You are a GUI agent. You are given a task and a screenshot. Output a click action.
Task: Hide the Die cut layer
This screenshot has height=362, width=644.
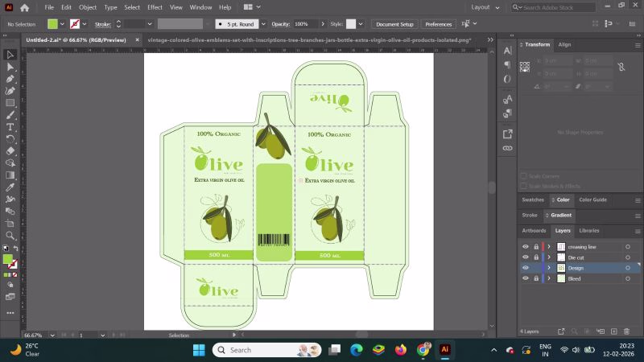pyautogui.click(x=526, y=257)
